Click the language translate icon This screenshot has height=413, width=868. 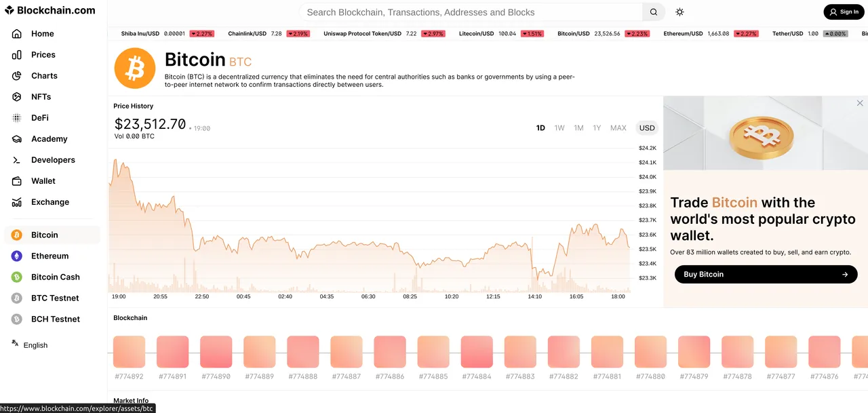pos(15,344)
